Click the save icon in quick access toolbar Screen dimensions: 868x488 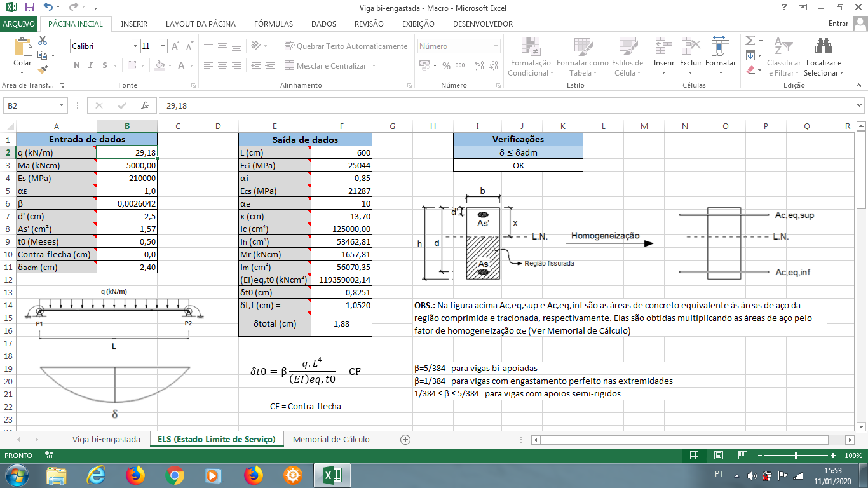click(29, 8)
